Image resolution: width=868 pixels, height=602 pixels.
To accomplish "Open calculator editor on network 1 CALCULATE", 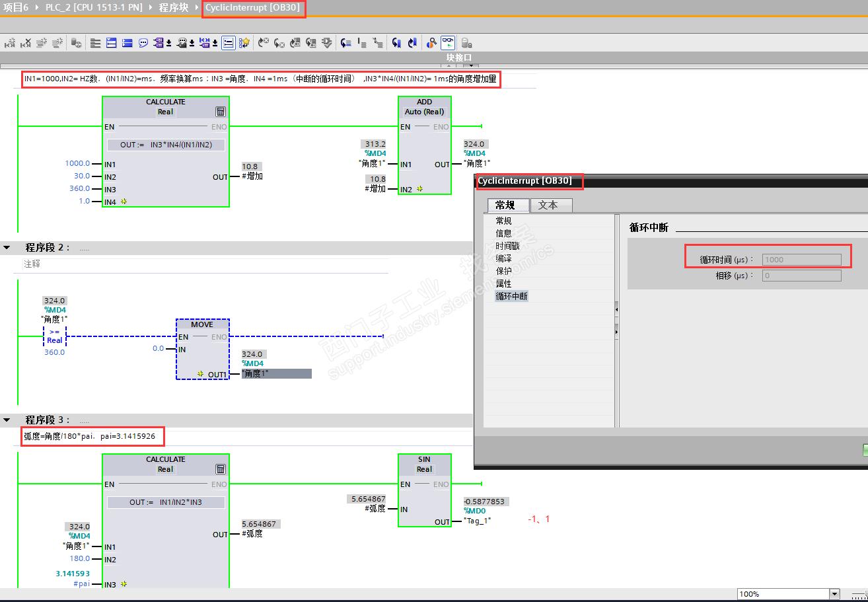I will tap(221, 112).
